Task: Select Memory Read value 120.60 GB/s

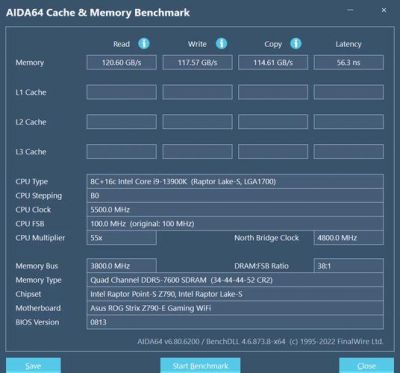Action: (122, 63)
